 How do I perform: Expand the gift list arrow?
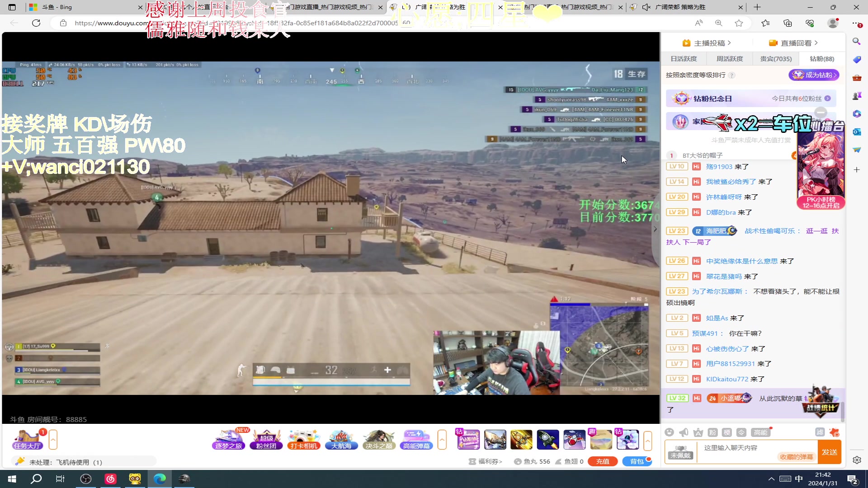[x=648, y=441]
